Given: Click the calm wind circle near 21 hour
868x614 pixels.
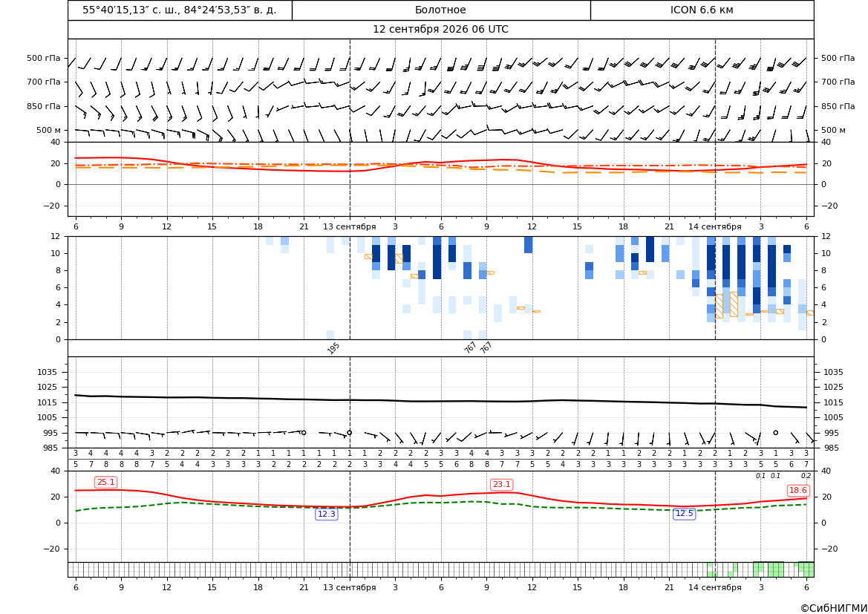Looking at the screenshot, I should [304, 433].
